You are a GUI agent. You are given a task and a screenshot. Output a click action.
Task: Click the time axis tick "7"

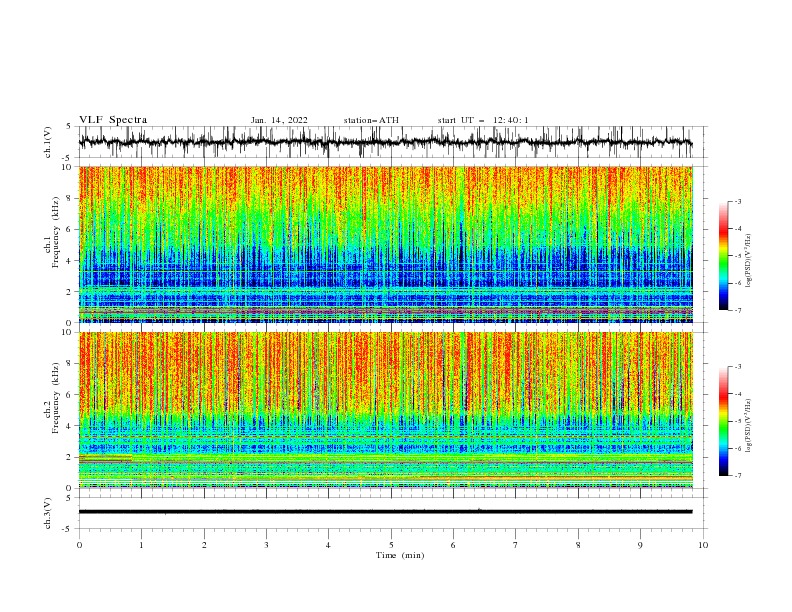[516, 545]
